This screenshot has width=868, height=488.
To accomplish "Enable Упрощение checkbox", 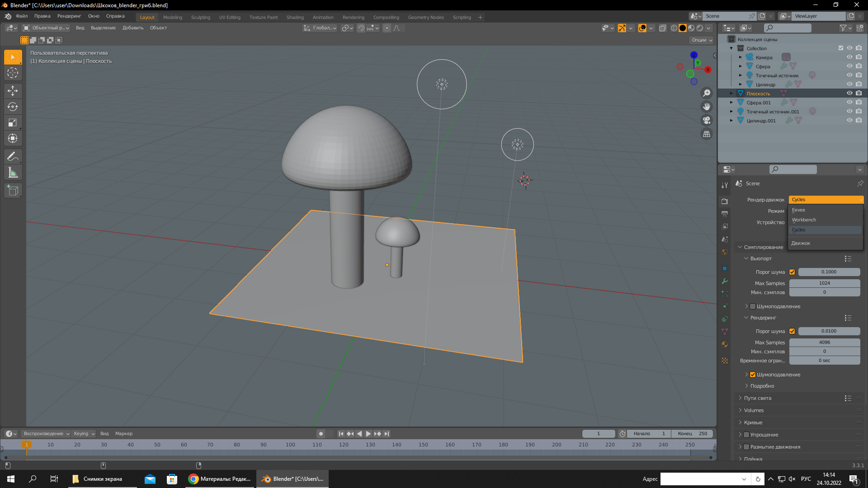I will point(746,435).
